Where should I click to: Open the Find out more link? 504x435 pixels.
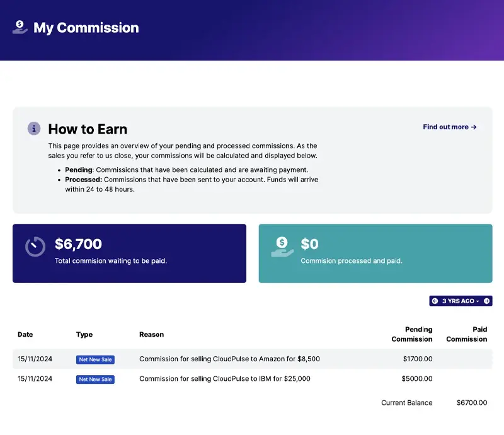coord(449,127)
